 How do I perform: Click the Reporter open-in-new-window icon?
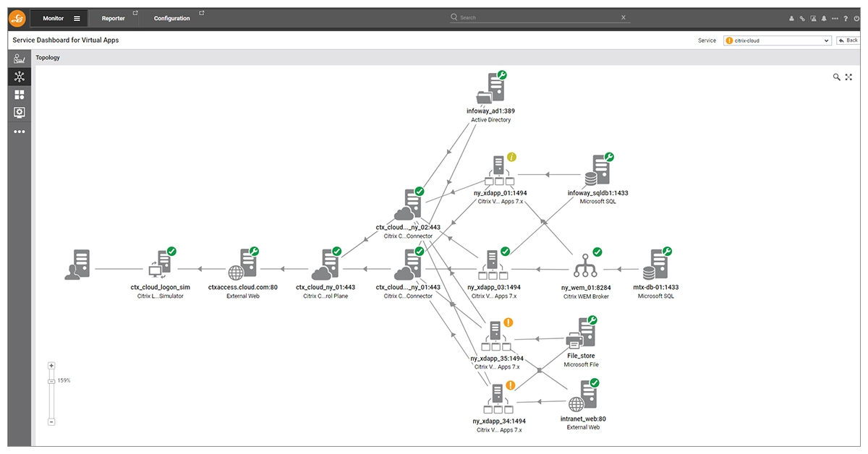[x=135, y=13]
